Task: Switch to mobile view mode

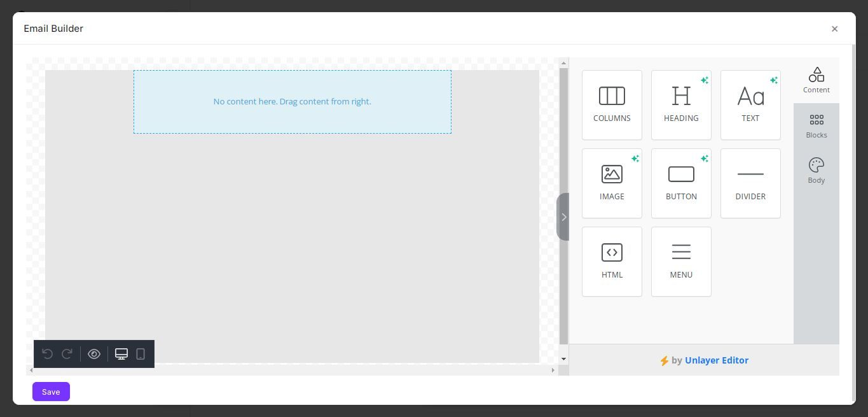Action: (x=140, y=353)
